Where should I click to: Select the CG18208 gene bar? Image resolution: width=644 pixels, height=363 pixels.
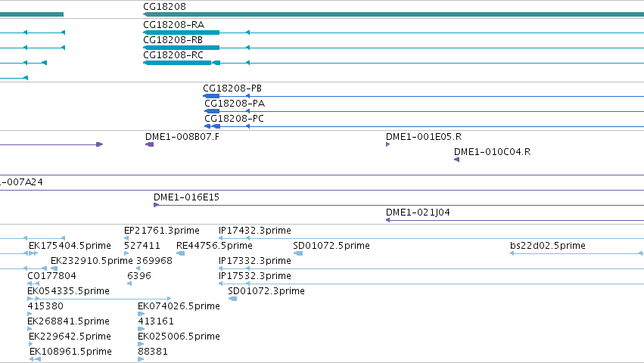pos(394,14)
